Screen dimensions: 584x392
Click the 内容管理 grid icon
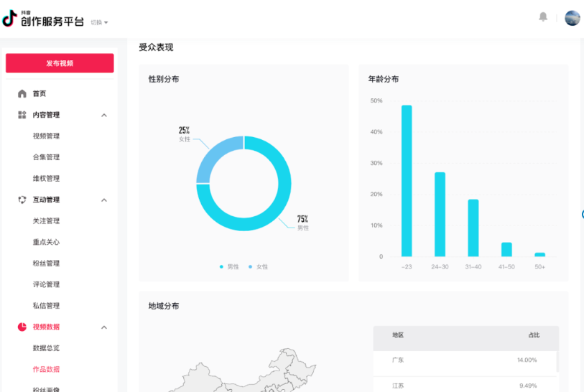[x=22, y=115]
